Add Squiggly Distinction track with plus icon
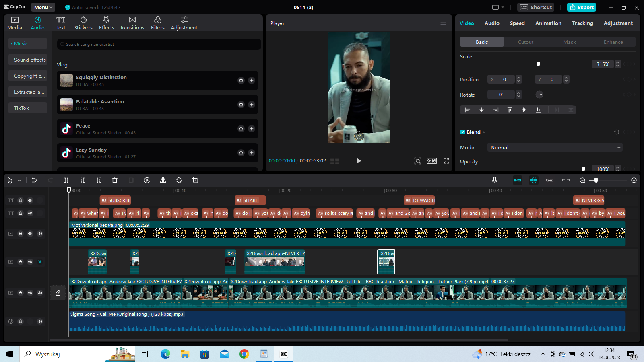Viewport: 644px width, 362px height. [x=252, y=80]
